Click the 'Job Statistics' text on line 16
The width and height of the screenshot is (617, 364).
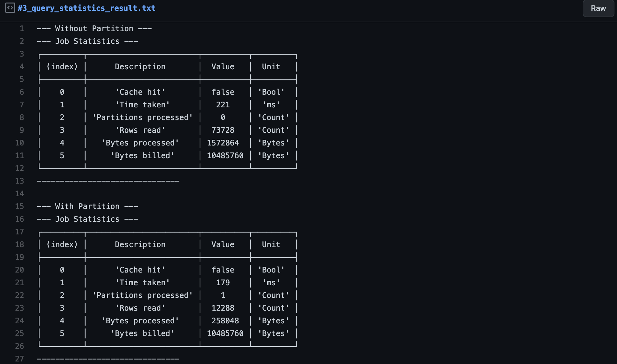click(87, 219)
